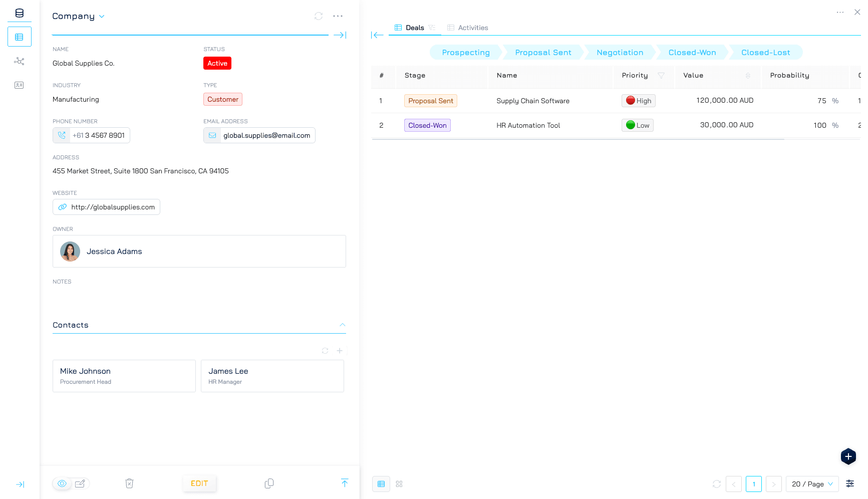Open table settings sliders icon
868x499 pixels.
pos(850,483)
